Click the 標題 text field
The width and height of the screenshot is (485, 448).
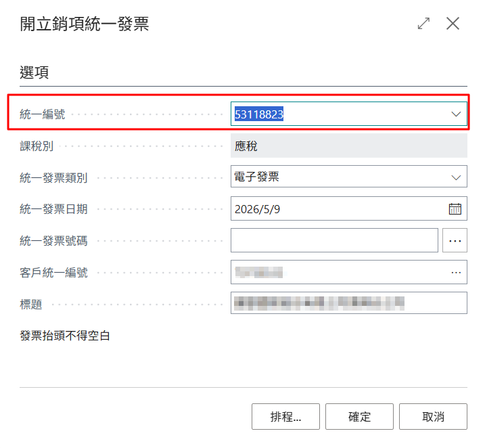[x=349, y=303]
